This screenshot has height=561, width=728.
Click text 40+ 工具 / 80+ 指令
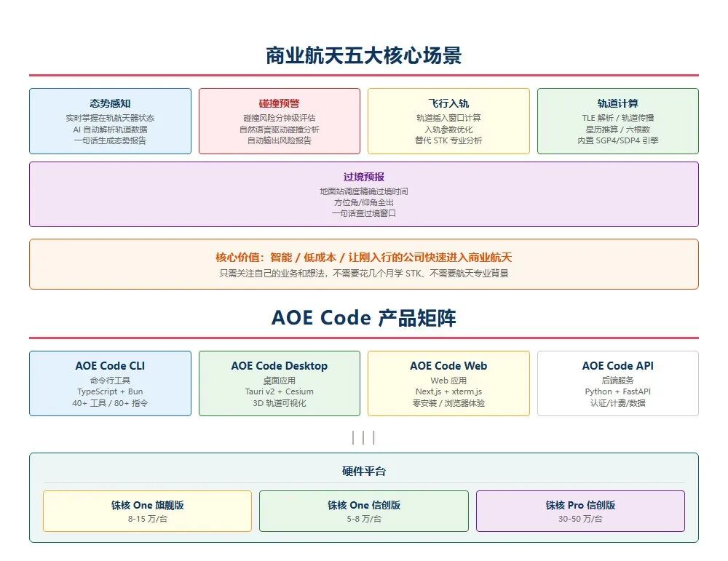110,403
